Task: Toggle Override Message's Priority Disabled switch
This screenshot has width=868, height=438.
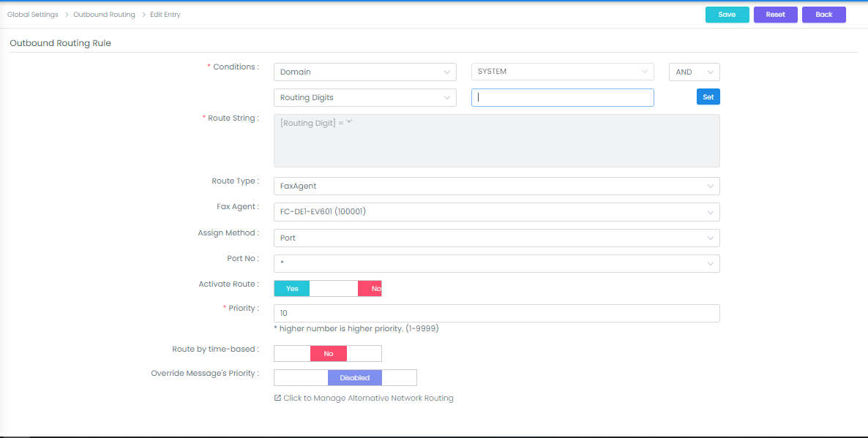Action: (x=345, y=378)
